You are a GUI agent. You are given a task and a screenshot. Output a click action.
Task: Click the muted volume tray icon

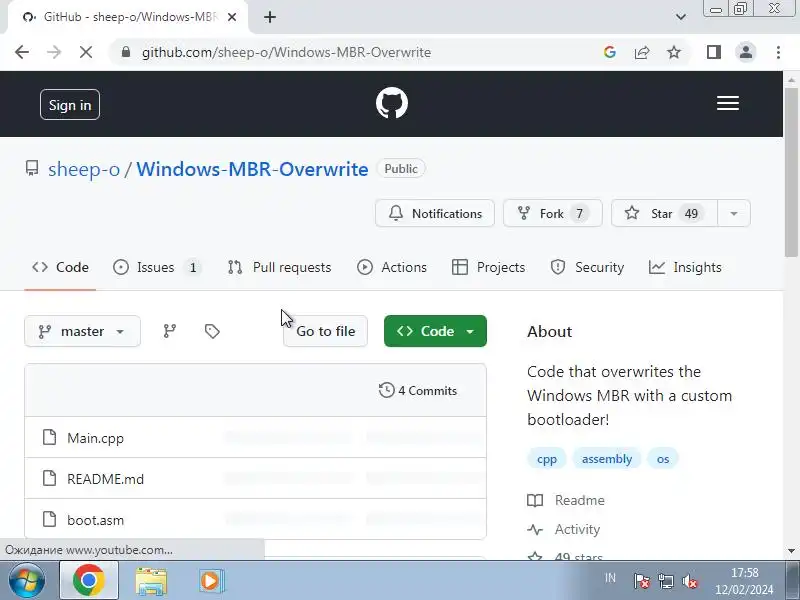coord(690,581)
